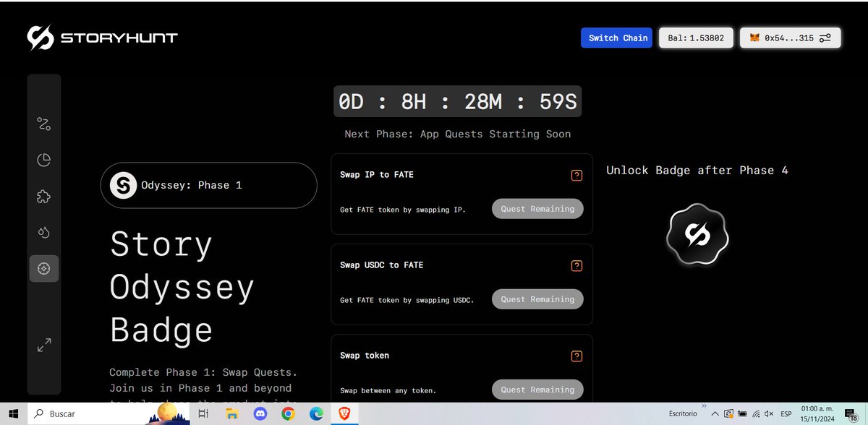Click the 'Unlock Badge after Phase 4' text
Image resolution: width=868 pixels, height=425 pixels.
pos(697,171)
